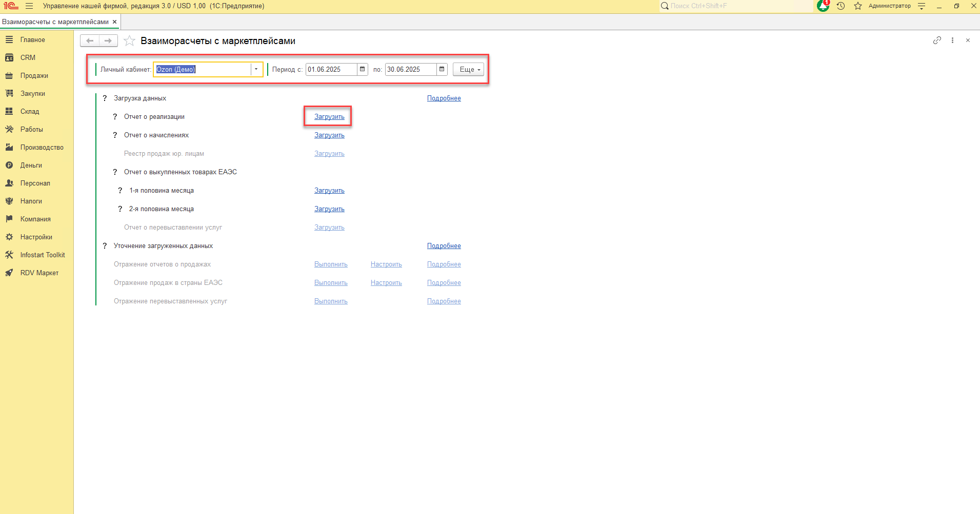Viewport: 980px width, 514px height.
Task: Open calendar for period end date
Action: tap(442, 69)
